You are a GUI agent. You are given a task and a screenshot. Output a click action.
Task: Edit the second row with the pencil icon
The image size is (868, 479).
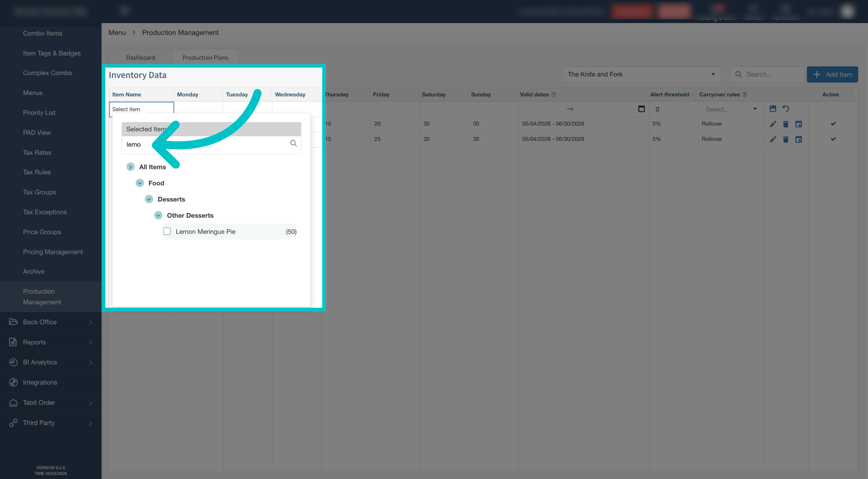(x=773, y=139)
